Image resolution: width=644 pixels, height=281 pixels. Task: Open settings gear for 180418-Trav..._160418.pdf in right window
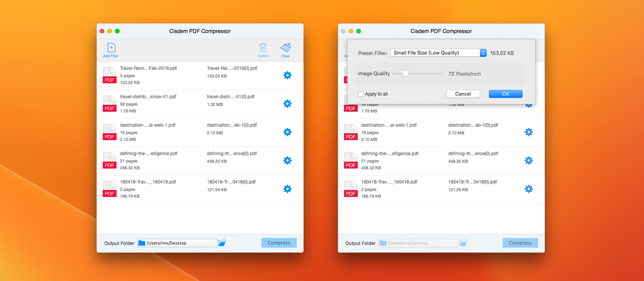528,189
